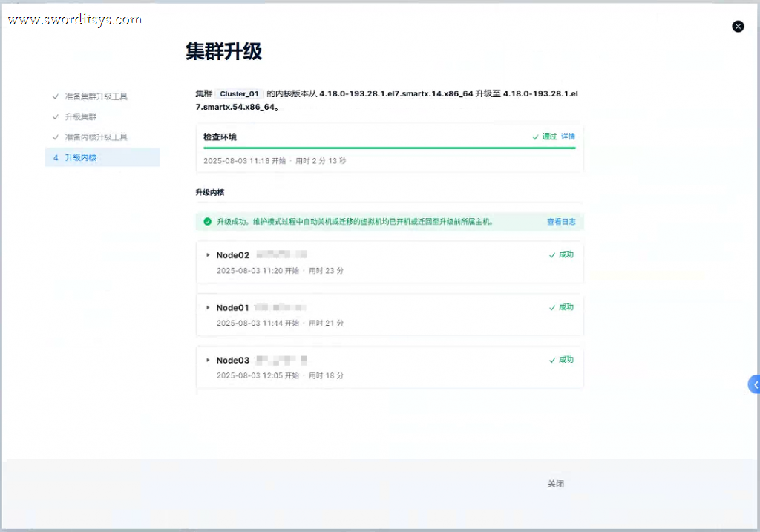Image resolution: width=760 pixels, height=532 pixels.
Task: Click the 关闭 button at the bottom
Action: (555, 484)
